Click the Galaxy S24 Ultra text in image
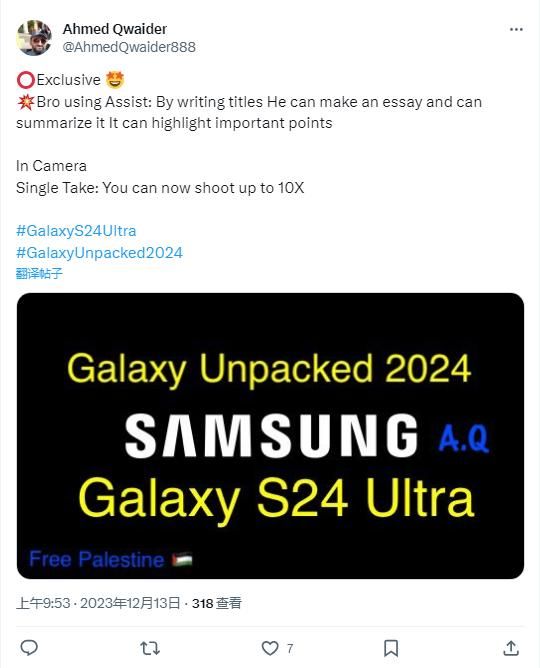This screenshot has width=540, height=668. tap(276, 499)
